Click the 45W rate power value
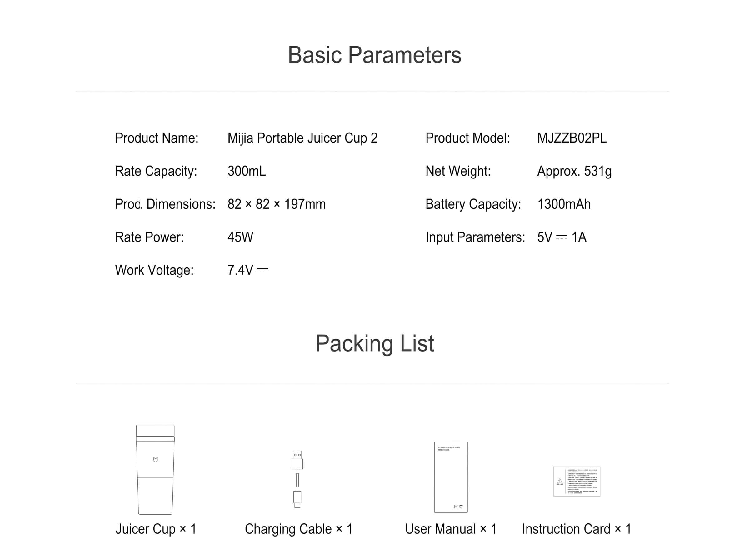Viewport: 750px width, 560px height. coord(240,237)
